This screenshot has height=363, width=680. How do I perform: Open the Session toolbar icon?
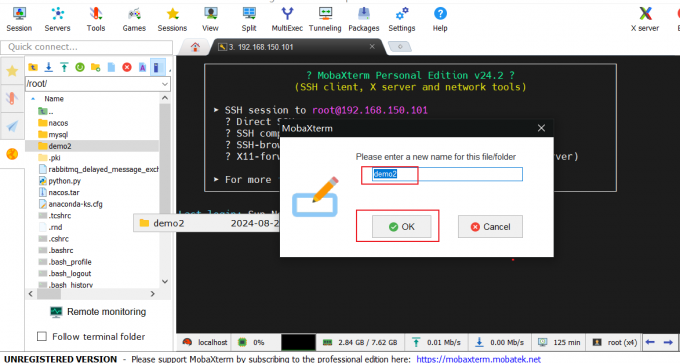pos(19,20)
